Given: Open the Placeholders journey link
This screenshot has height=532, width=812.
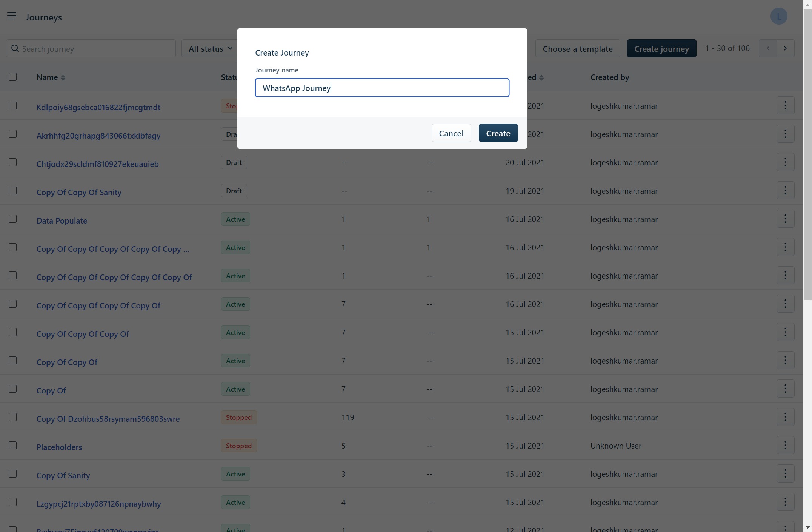Looking at the screenshot, I should pyautogui.click(x=59, y=447).
